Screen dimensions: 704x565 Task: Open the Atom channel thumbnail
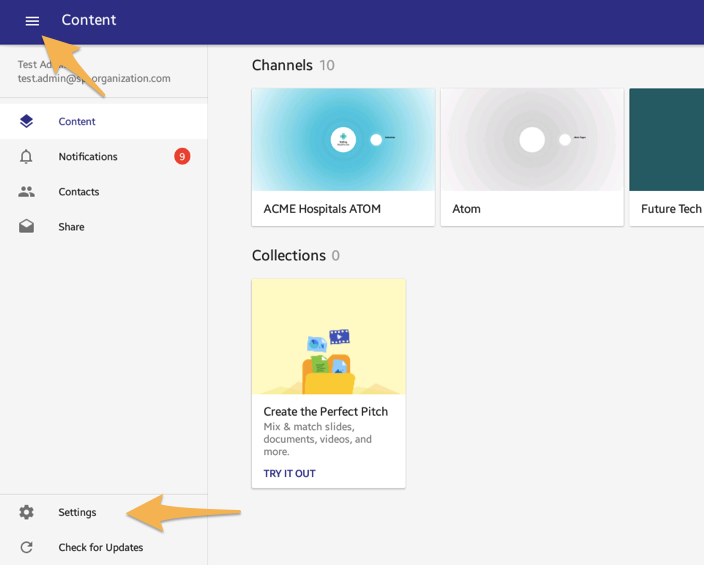click(532, 140)
